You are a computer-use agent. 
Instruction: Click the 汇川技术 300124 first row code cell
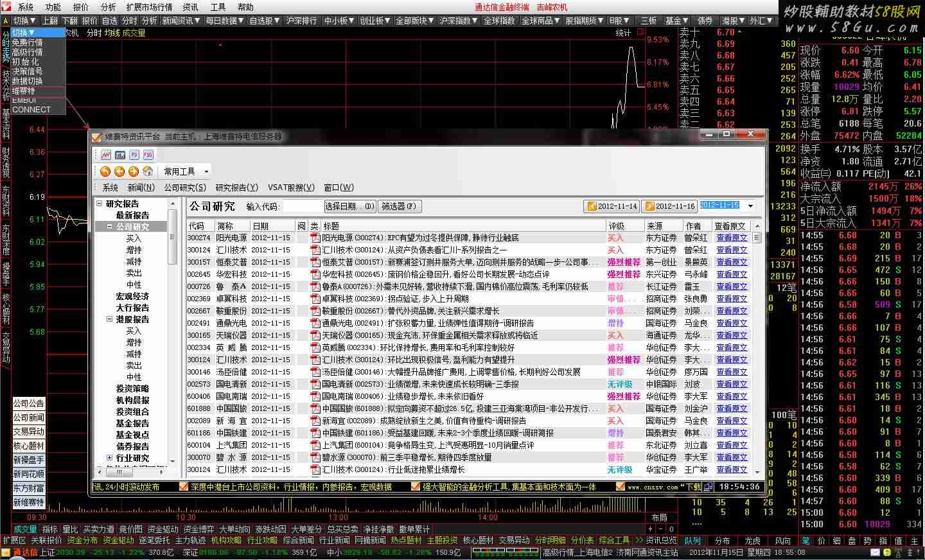pyautogui.click(x=199, y=250)
